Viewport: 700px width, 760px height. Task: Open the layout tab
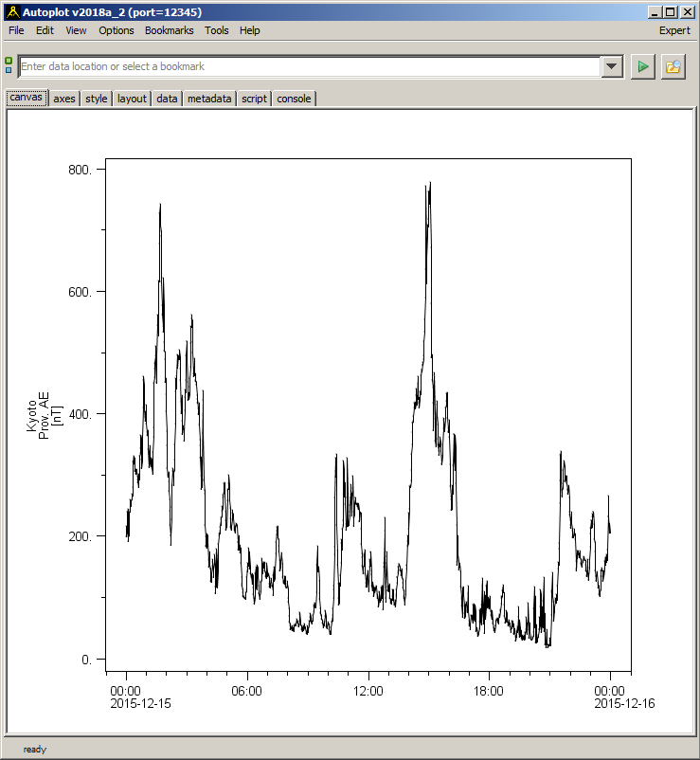coord(132,99)
